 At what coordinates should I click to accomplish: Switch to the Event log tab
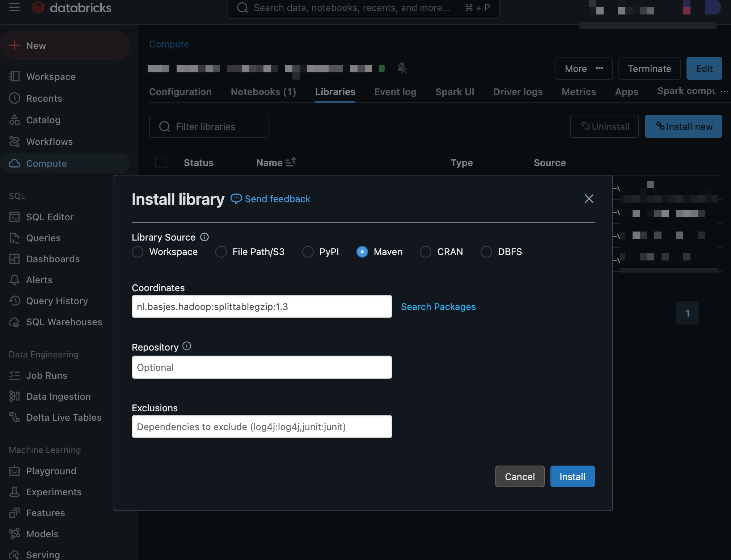(x=395, y=92)
